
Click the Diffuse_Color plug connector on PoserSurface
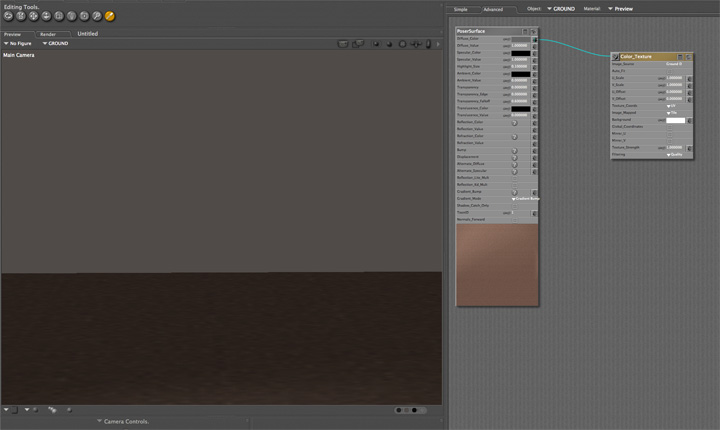[535, 39]
